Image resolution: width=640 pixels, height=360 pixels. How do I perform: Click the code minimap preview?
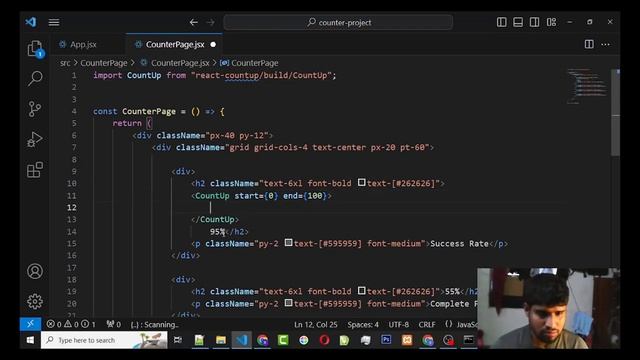coord(587,86)
